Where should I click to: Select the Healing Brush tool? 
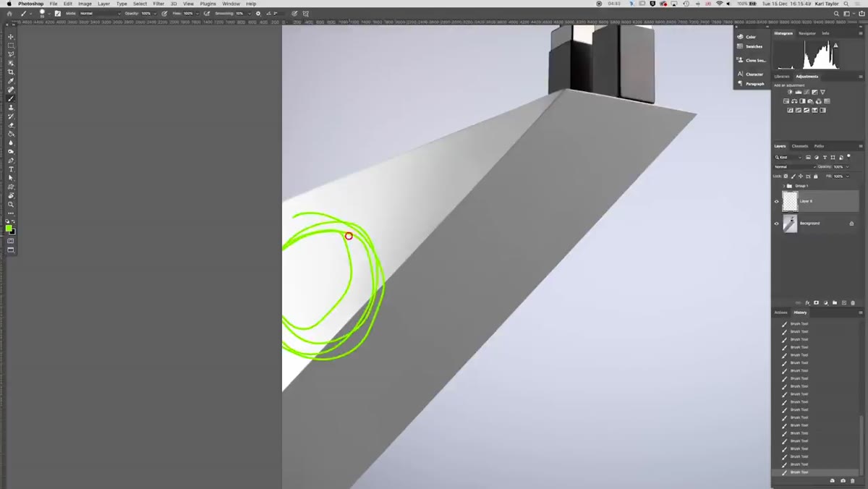point(11,90)
